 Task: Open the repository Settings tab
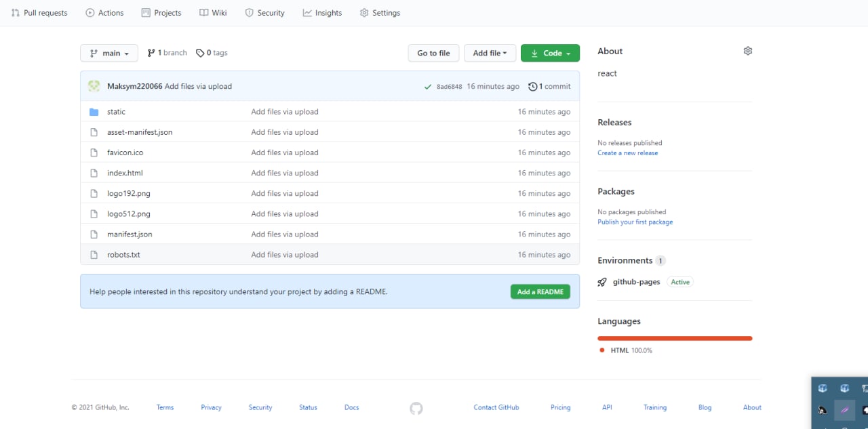[x=380, y=13]
